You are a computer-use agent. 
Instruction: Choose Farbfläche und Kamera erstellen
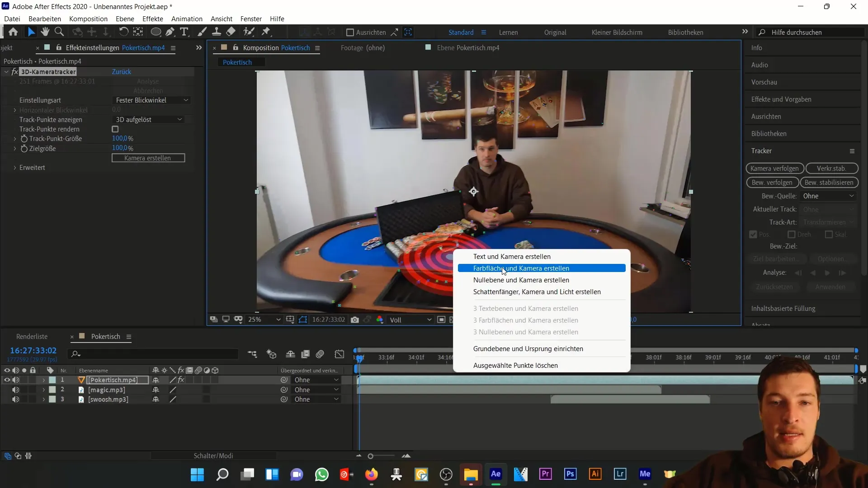coord(542,268)
